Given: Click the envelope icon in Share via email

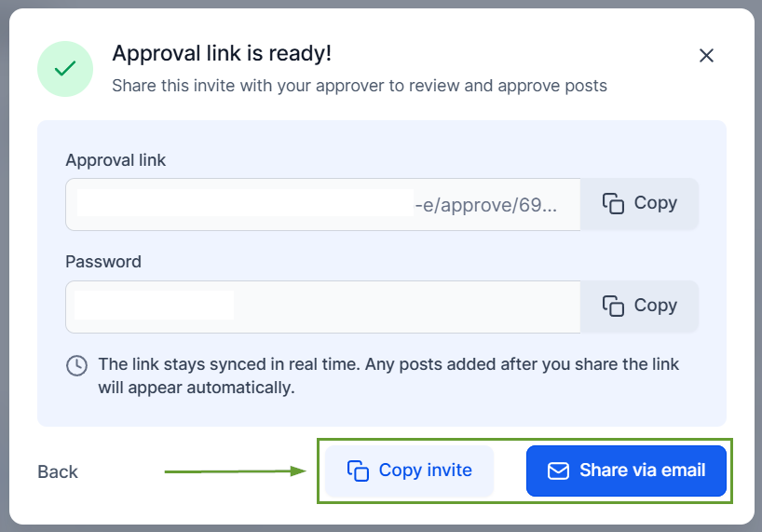Looking at the screenshot, I should point(558,471).
